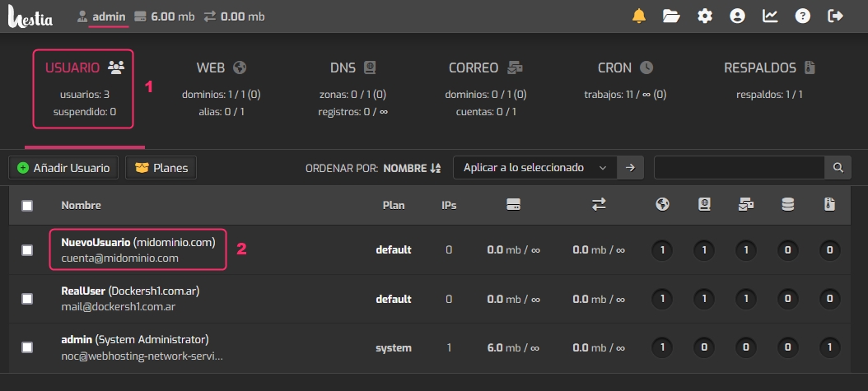The width and height of the screenshot is (868, 391).
Task: Check the NuevoUsuario row checkbox
Action: (27, 250)
